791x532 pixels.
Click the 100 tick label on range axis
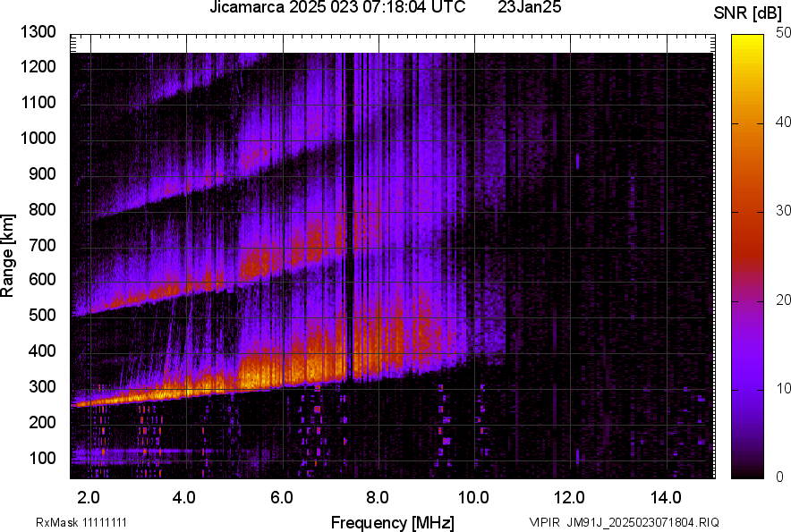point(47,458)
